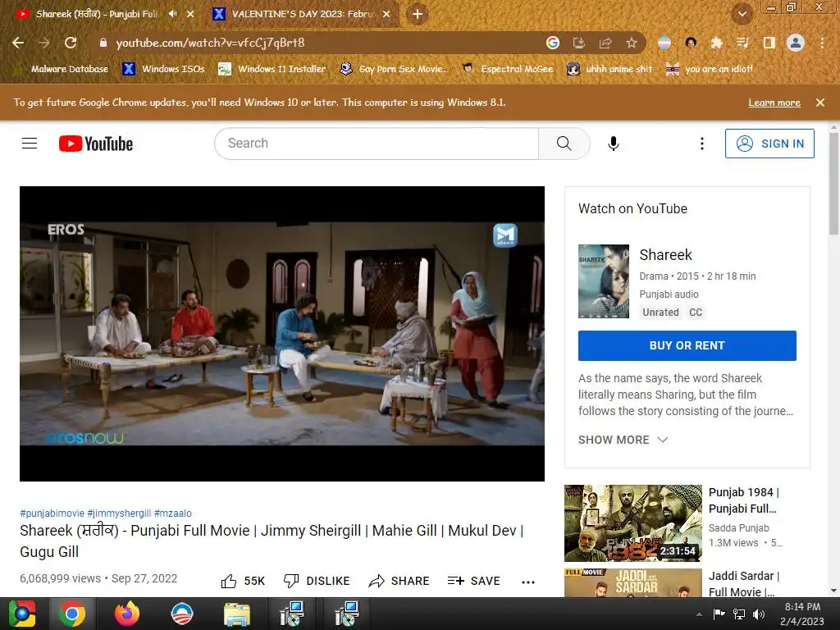840x630 pixels.
Task: Open the volume tray icon
Action: pyautogui.click(x=759, y=614)
